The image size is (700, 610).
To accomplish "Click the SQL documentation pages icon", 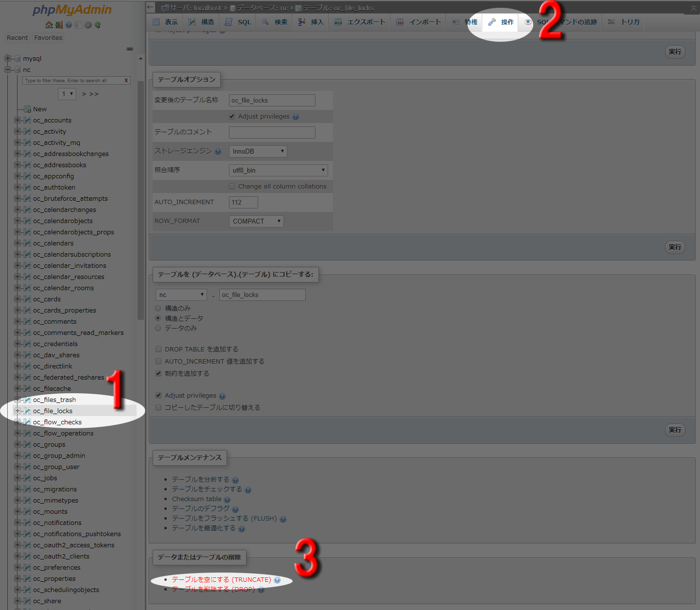I will click(78, 25).
